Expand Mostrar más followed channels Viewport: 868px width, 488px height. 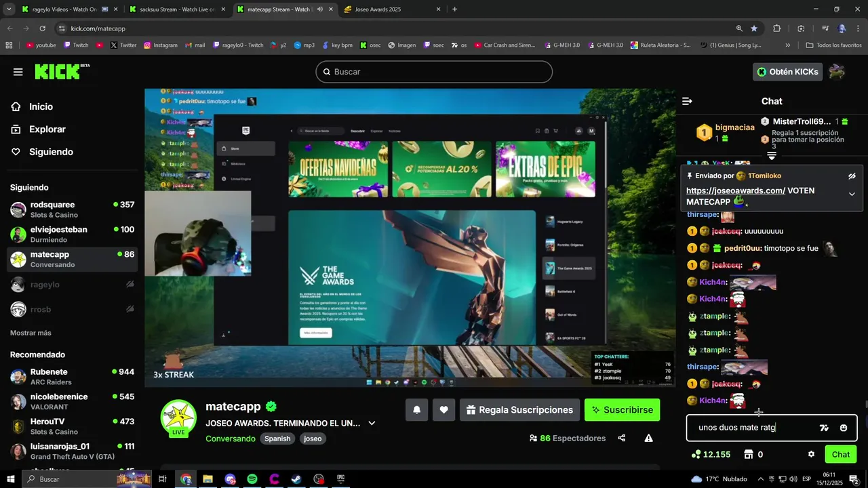tap(31, 333)
